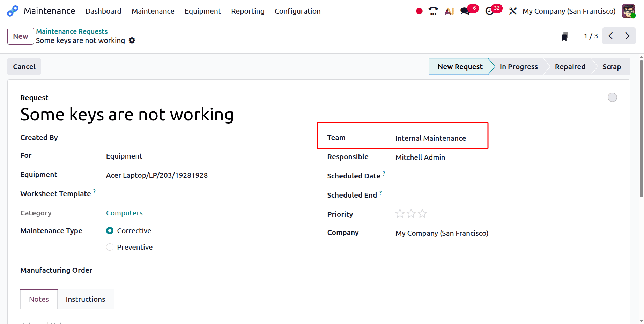
Task: Open the Created By field
Action: 204,138
